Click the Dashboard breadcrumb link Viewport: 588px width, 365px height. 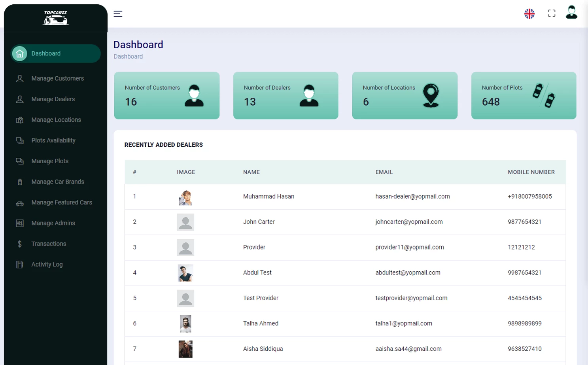click(x=128, y=56)
